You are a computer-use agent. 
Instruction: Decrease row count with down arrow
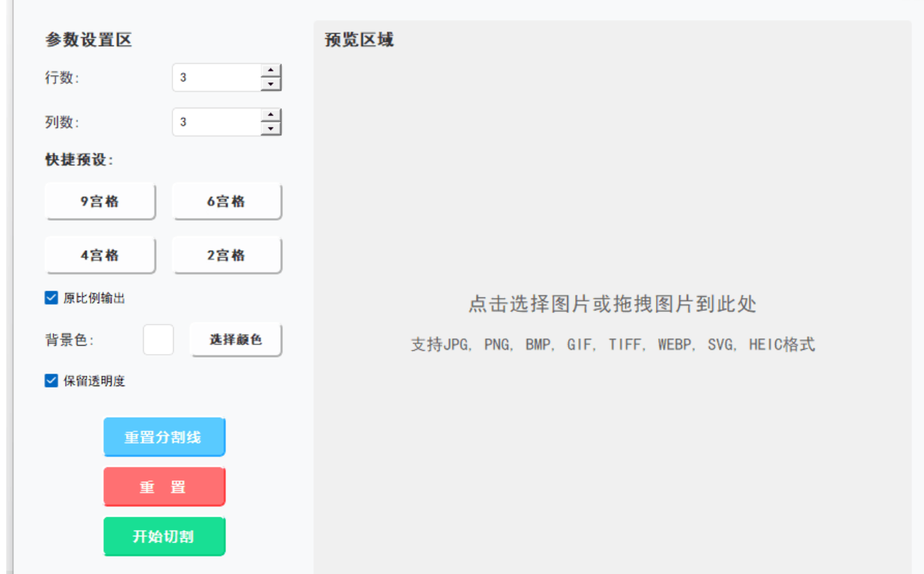coord(271,84)
